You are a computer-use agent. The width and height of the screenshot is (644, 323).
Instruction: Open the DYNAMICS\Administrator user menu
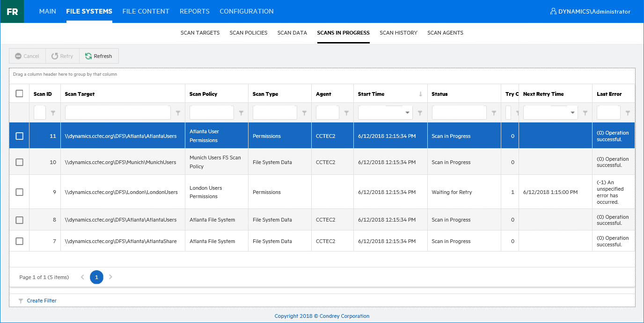(x=590, y=12)
